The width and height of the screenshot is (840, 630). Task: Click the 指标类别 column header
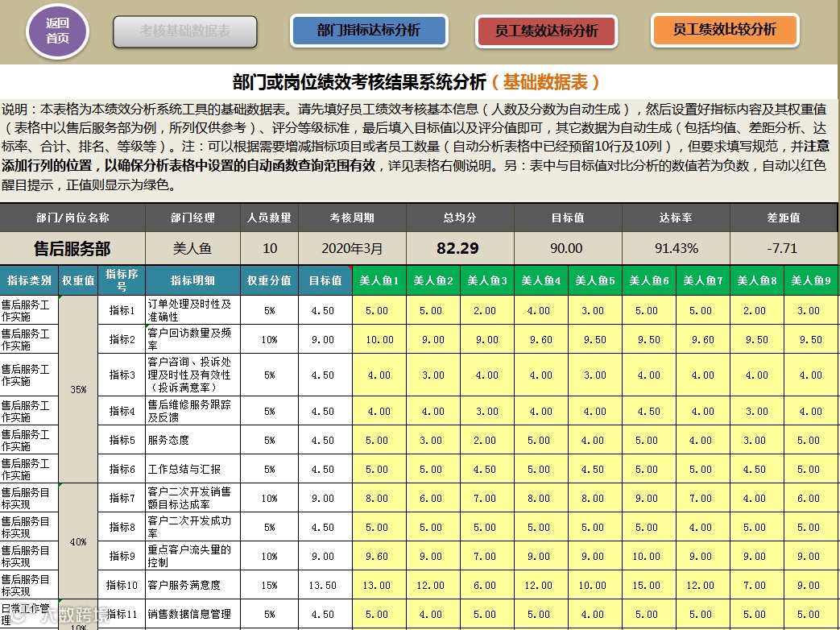[29, 280]
